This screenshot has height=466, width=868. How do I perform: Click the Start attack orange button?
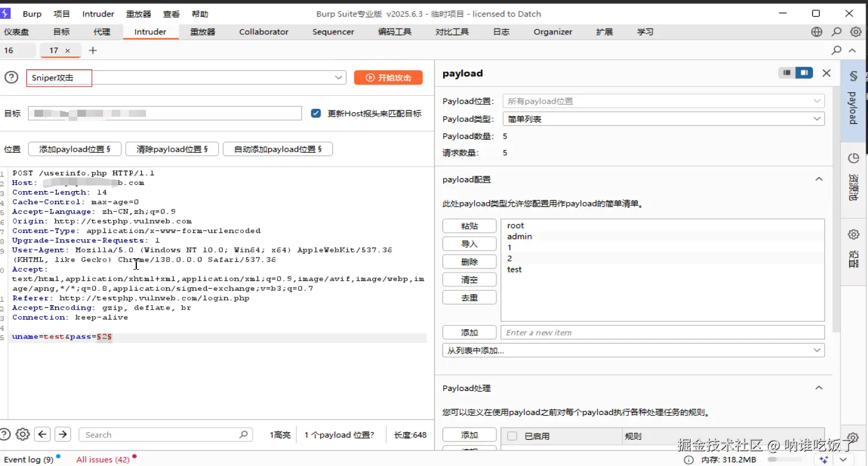[388, 77]
